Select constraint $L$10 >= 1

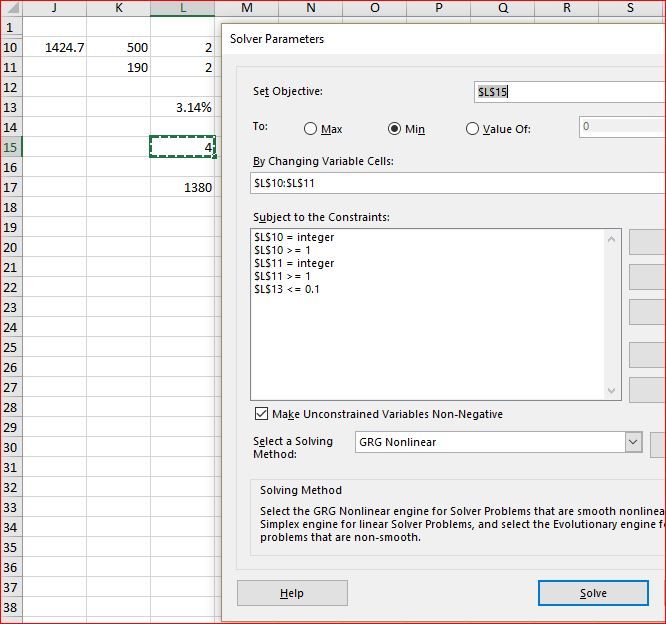point(282,250)
